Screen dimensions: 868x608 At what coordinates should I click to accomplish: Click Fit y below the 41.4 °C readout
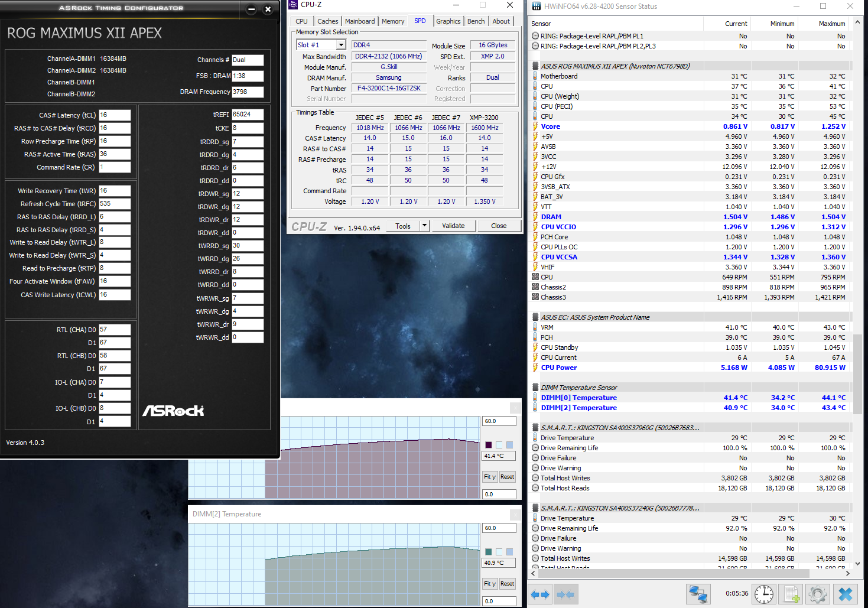490,477
